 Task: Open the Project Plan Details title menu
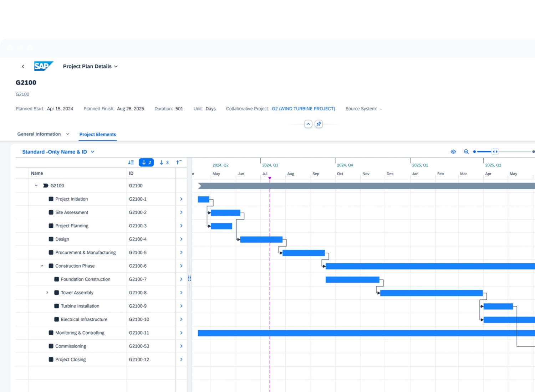click(90, 67)
